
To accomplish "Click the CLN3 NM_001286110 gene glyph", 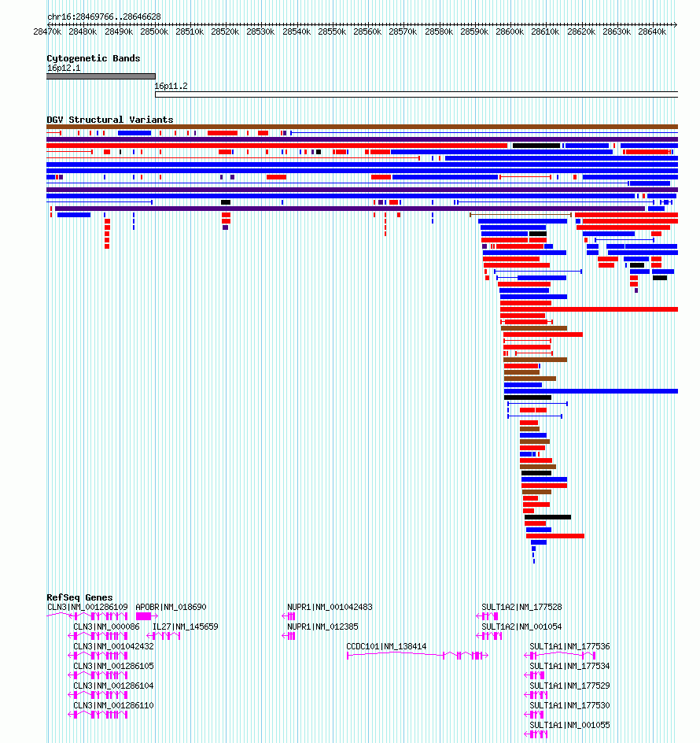I will (98, 715).
